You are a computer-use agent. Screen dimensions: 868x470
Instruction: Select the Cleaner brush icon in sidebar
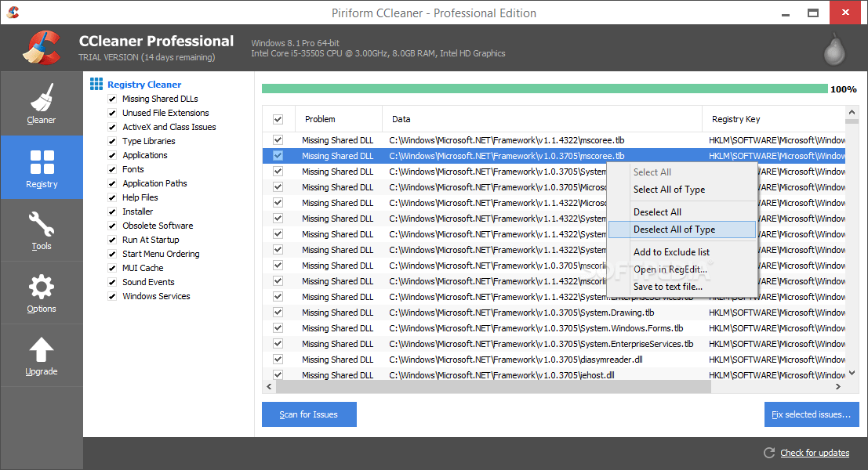(x=41, y=97)
